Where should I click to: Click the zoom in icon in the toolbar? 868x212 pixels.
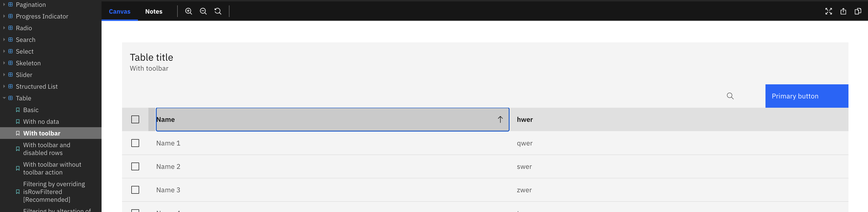[188, 11]
